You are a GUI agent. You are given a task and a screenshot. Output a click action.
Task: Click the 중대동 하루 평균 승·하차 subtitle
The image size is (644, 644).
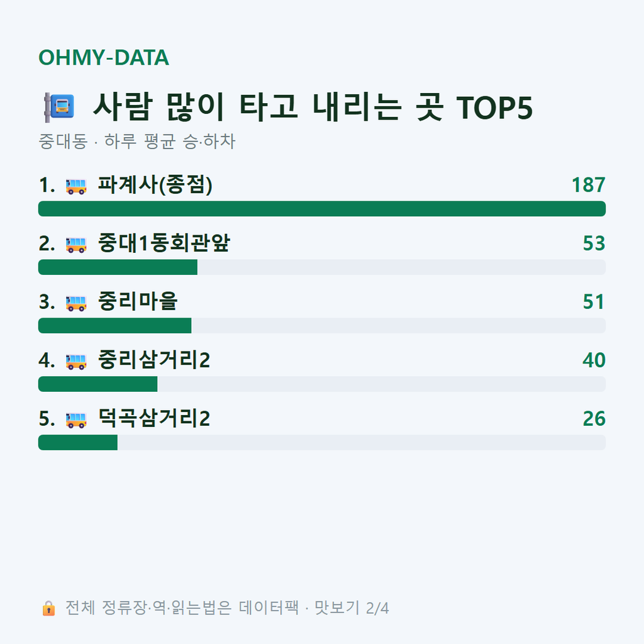pyautogui.click(x=136, y=142)
